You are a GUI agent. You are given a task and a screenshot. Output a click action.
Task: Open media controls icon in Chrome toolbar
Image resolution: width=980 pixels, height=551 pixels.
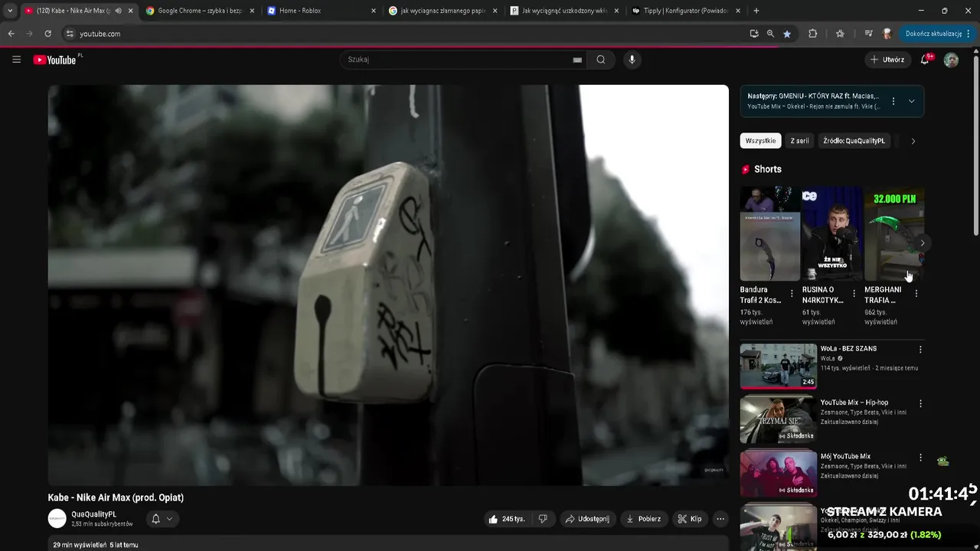click(868, 34)
